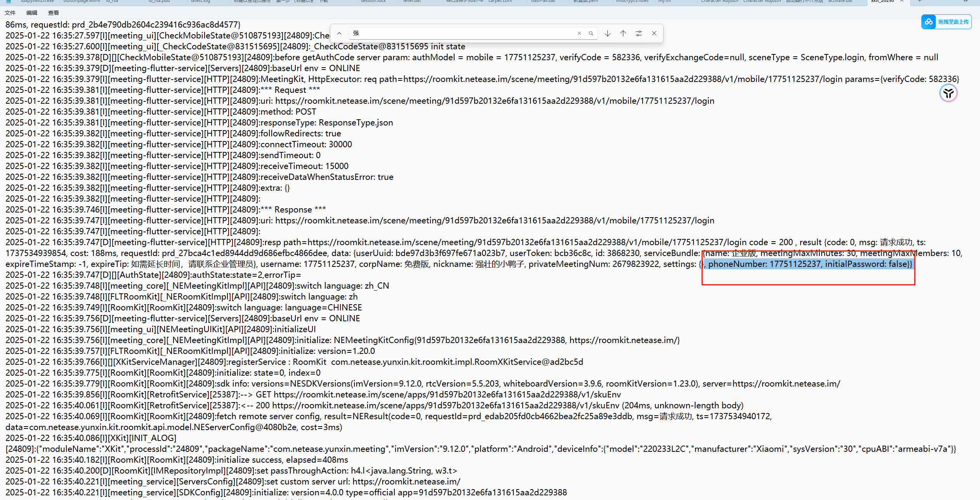
Task: Click the cloud icon on the upload button
Action: [x=929, y=22]
